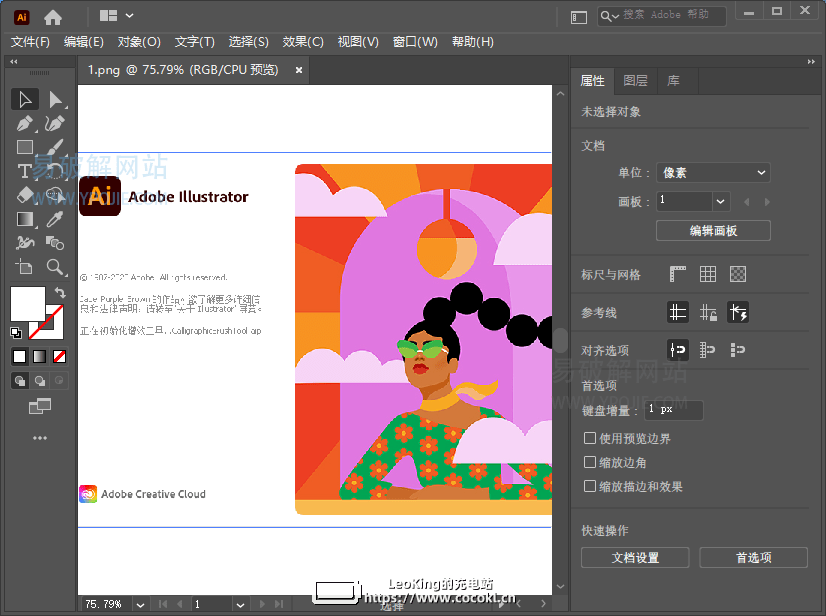Select the Gradient tool
Viewport: 826px width, 616px height.
(25, 219)
